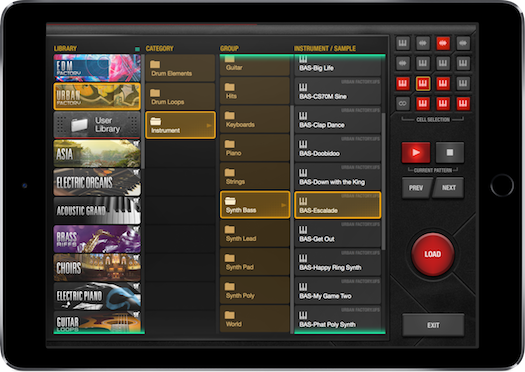Select the yellow-outlined keyboard cell

point(423,83)
